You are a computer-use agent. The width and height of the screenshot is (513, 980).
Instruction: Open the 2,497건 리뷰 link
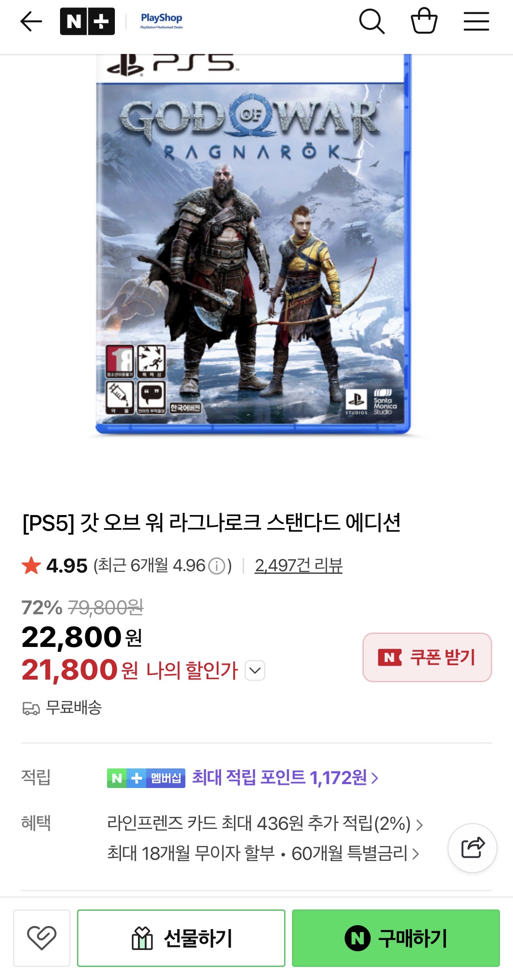point(298,566)
